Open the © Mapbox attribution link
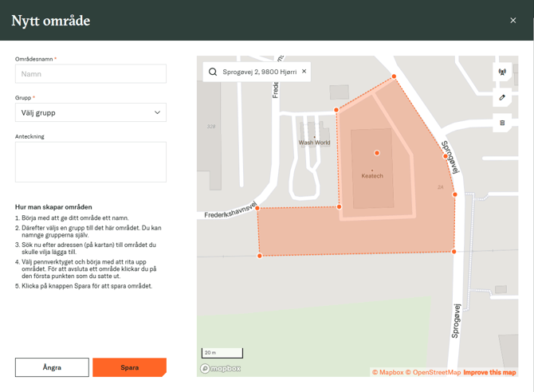 click(387, 372)
